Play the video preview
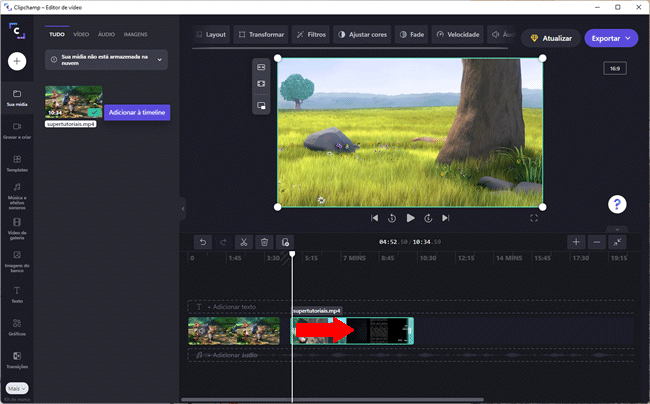Screen dimensions: 650x404 click(x=410, y=217)
